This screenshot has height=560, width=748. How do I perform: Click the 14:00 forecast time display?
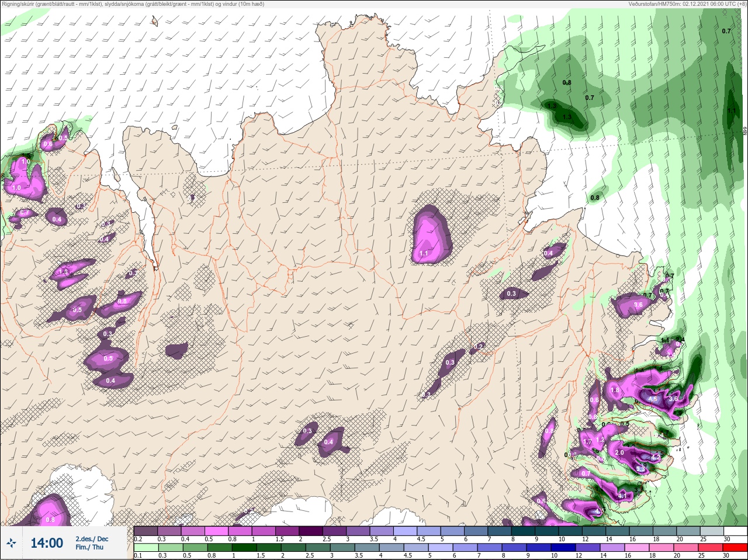47,543
